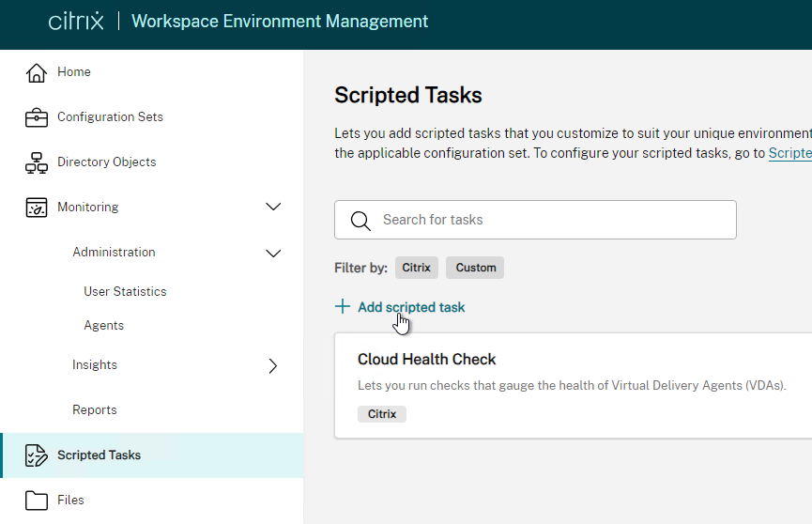Toggle the Citrix filter chip
The width and height of the screenshot is (812, 524).
(x=417, y=268)
